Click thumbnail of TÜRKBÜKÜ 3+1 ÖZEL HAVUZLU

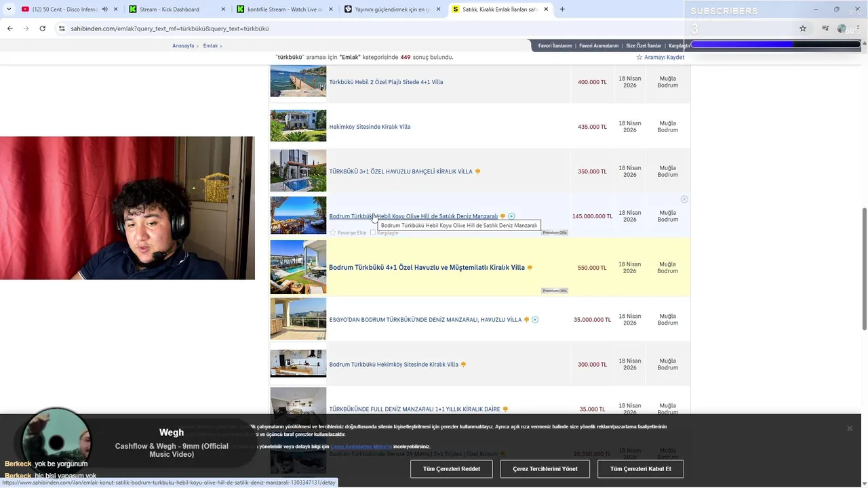pos(298,171)
